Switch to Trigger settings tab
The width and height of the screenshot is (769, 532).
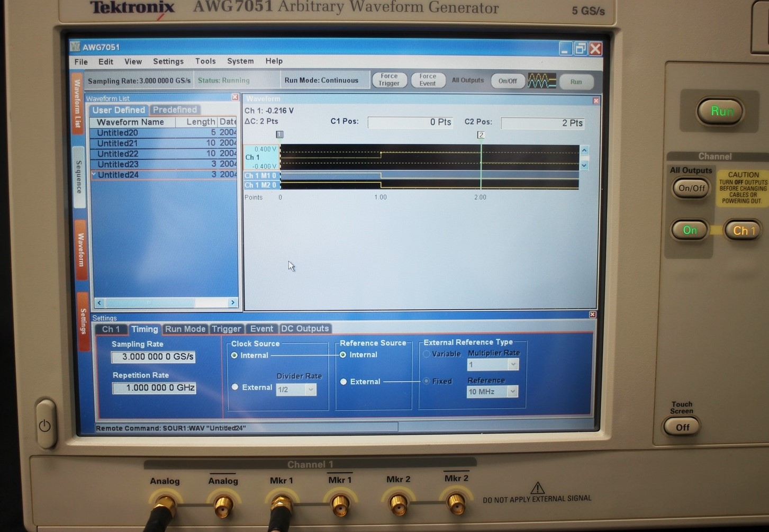coord(227,329)
